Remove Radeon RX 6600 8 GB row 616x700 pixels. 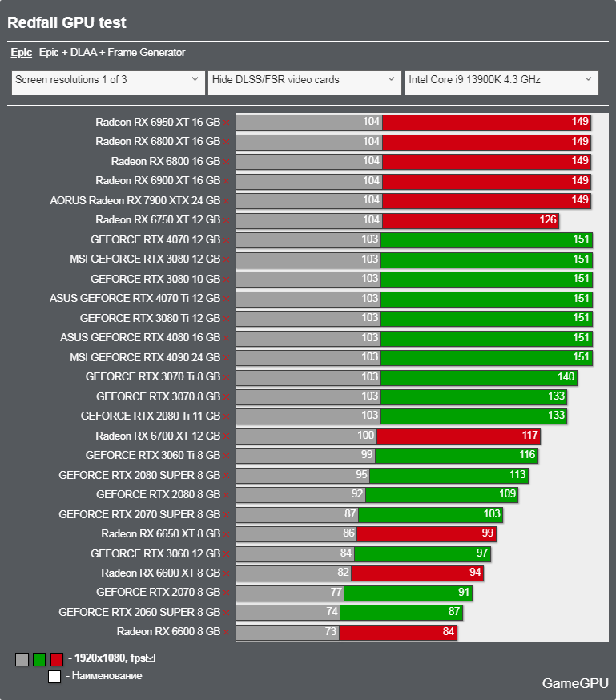pos(227,632)
